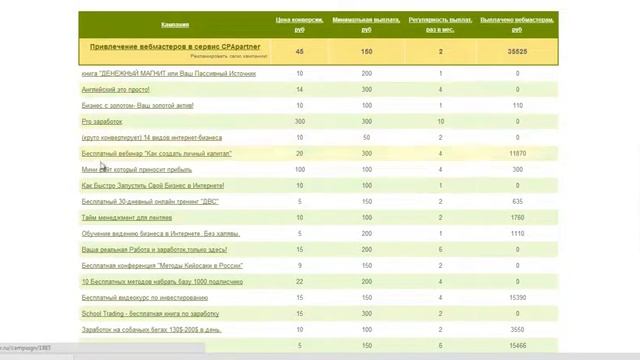
Task: Click minimum payout 300 in School Trading row
Action: click(x=367, y=314)
